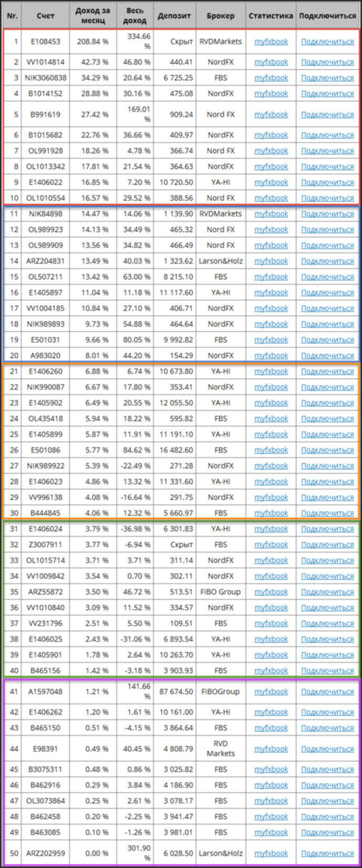Viewport: 362px width, 868px height.
Task: Open myfxbook link for account E1406260
Action: 271,371
